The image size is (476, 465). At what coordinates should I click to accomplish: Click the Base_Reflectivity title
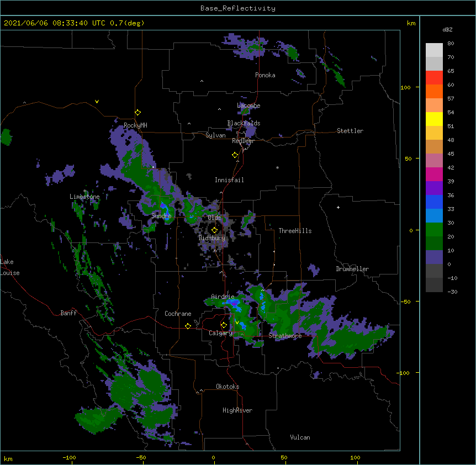[238, 8]
